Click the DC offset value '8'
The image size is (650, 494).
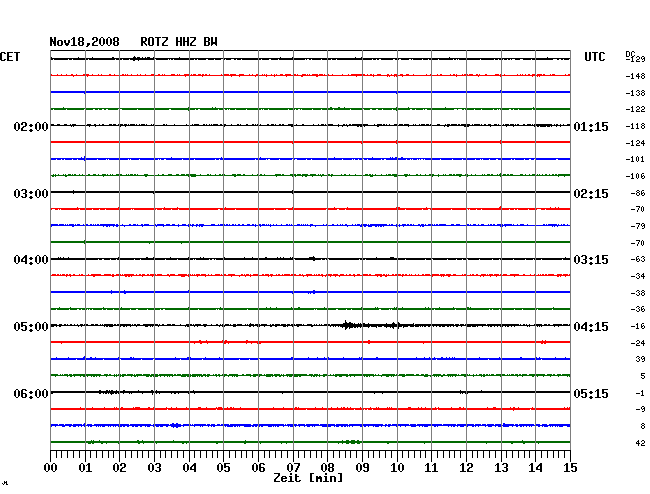point(643,426)
